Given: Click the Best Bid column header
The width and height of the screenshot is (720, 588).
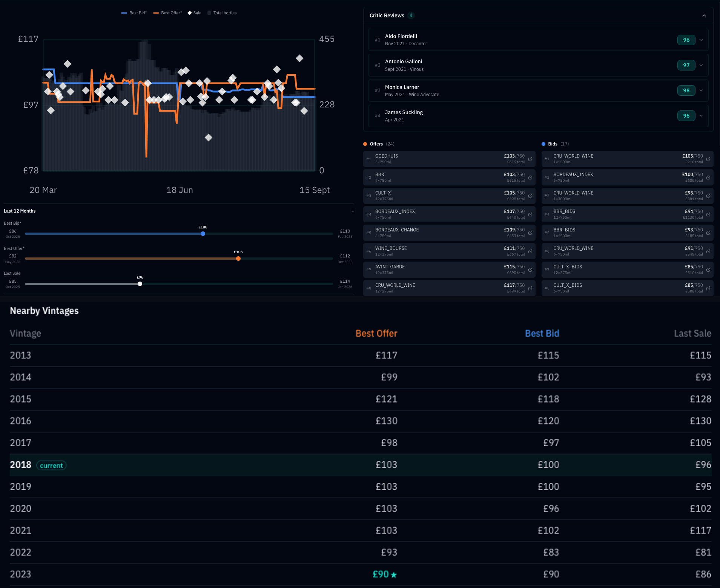Looking at the screenshot, I should (x=542, y=334).
